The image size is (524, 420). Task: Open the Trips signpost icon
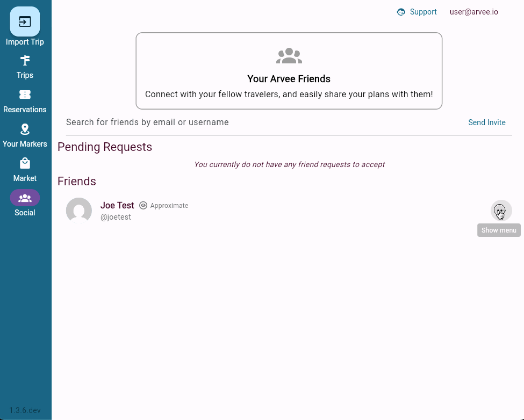click(x=25, y=61)
